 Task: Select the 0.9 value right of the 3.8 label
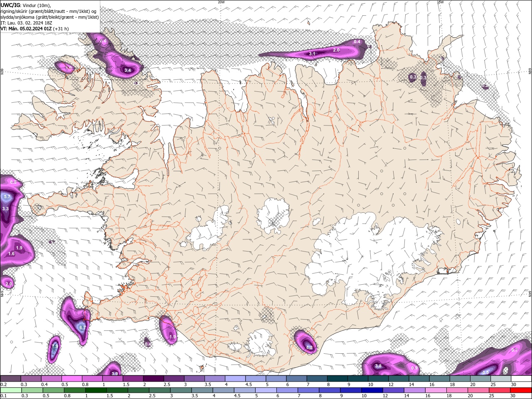(414, 368)
